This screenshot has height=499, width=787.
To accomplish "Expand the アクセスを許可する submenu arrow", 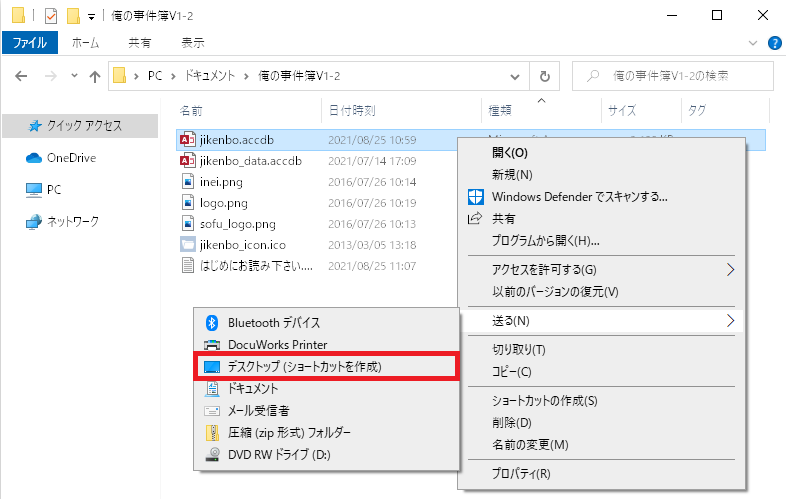I will pos(730,270).
